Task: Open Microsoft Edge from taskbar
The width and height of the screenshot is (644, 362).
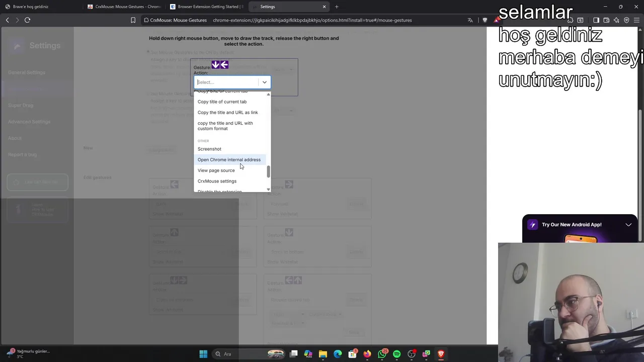Action: pyautogui.click(x=338, y=354)
